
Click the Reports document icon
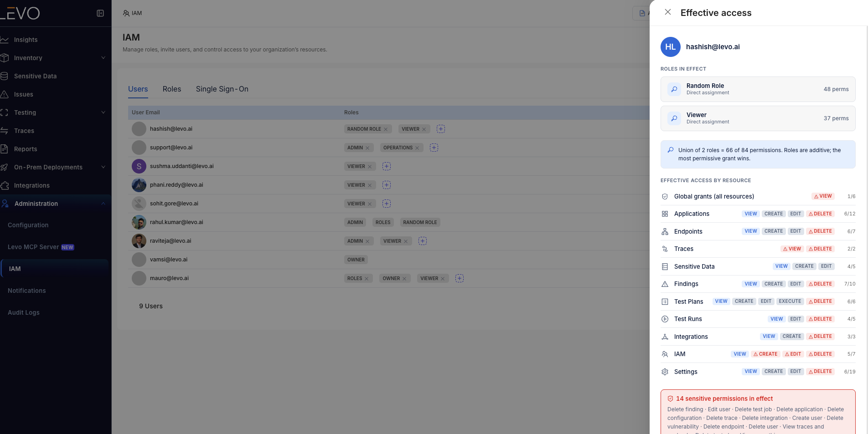pyautogui.click(x=5, y=149)
